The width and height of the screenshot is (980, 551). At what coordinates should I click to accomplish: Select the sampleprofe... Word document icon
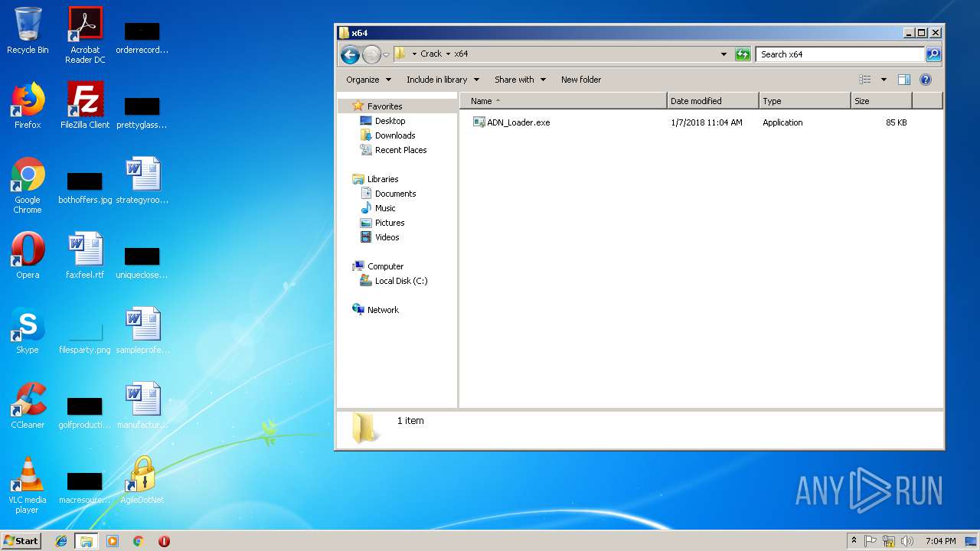point(142,331)
